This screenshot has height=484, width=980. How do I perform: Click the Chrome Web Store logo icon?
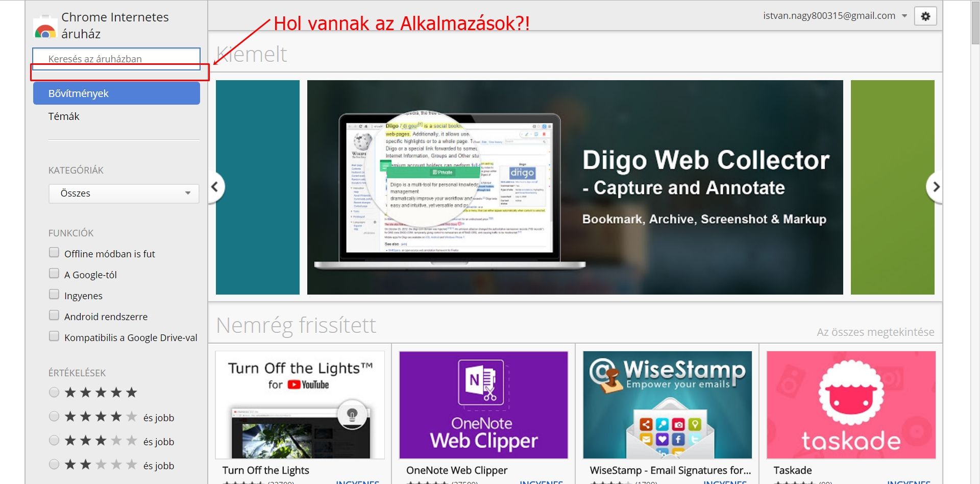[45, 27]
